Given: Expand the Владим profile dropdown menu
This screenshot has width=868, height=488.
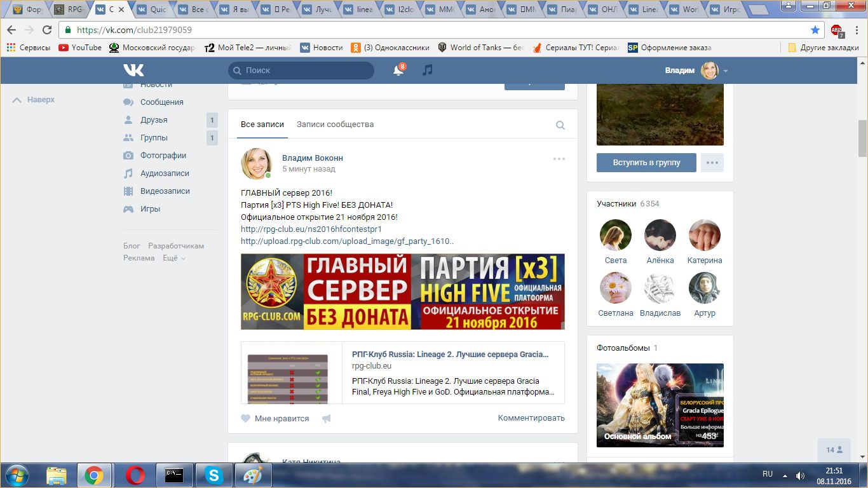Looking at the screenshot, I should pyautogui.click(x=726, y=71).
